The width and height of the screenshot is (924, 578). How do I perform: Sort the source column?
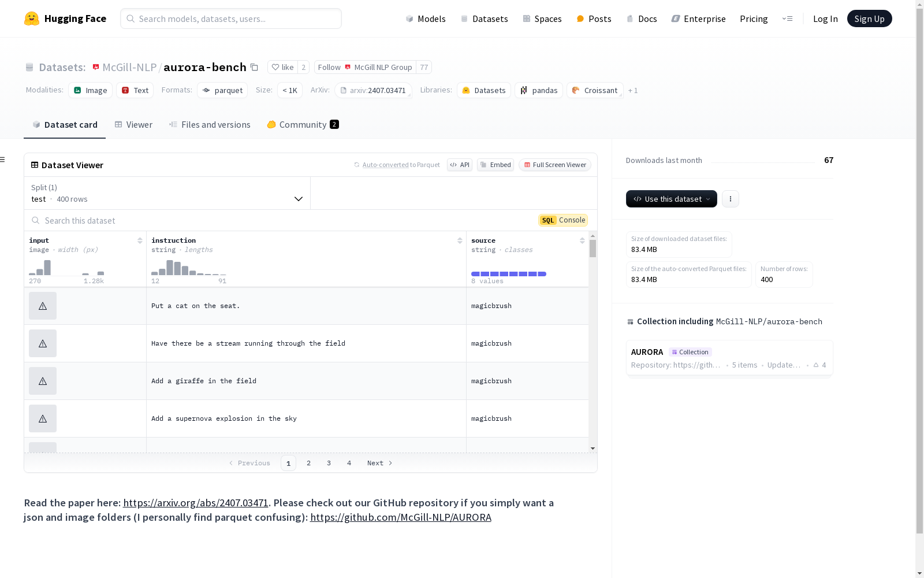pyautogui.click(x=582, y=240)
